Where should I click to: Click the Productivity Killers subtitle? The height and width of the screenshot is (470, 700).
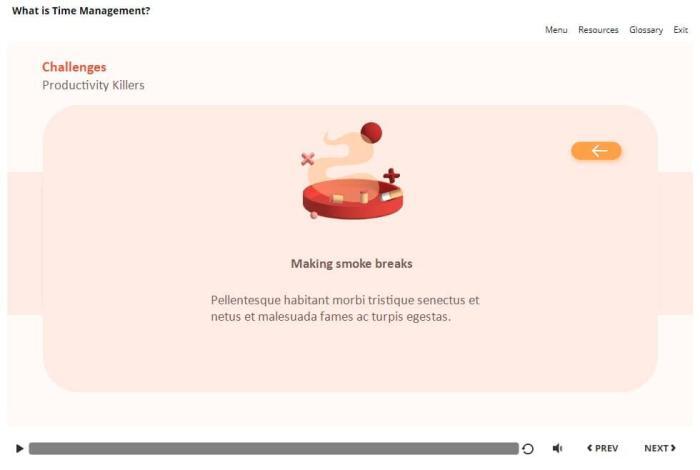click(93, 85)
